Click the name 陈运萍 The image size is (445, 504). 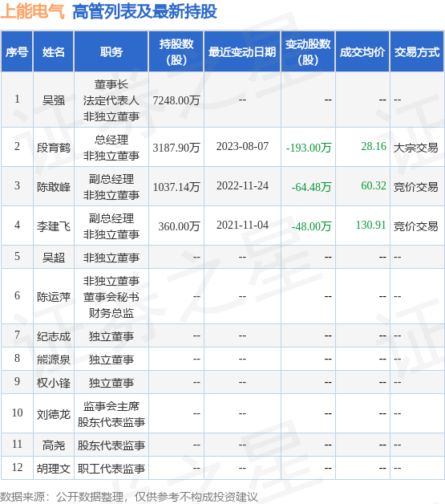point(54,297)
